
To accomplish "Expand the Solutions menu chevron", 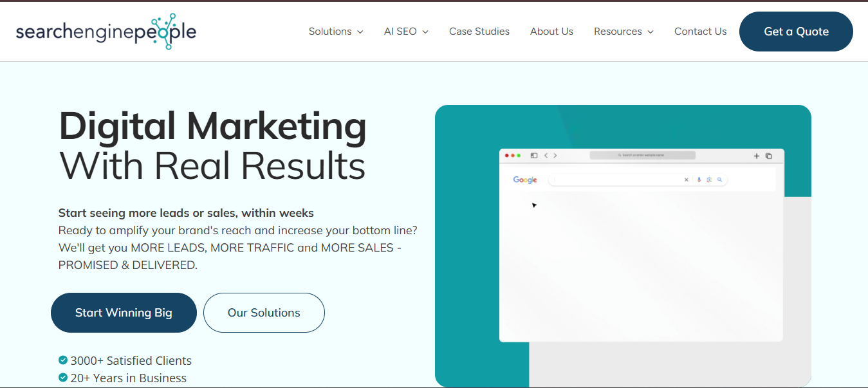I will click(360, 32).
